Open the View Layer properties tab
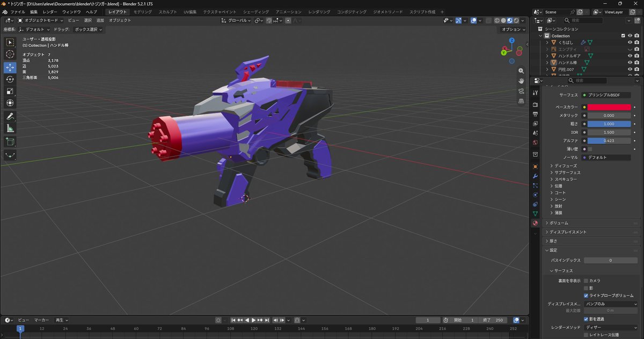This screenshot has width=644, height=339. [535, 124]
